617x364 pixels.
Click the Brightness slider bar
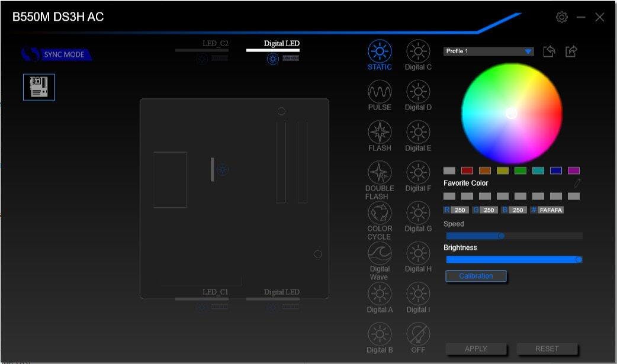[x=513, y=259]
